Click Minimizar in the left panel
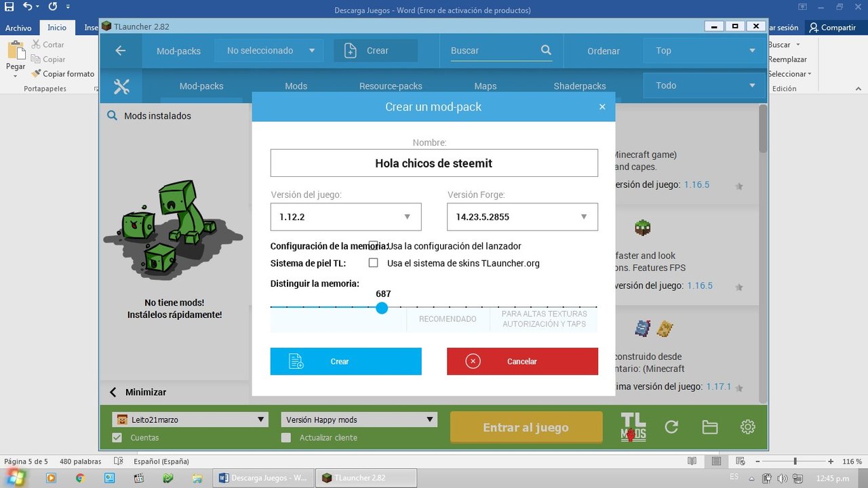The width and height of the screenshot is (868, 488). click(146, 392)
